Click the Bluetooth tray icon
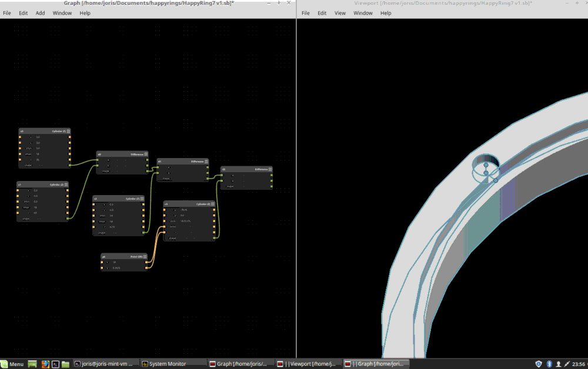This screenshot has height=369, width=588. 549,364
